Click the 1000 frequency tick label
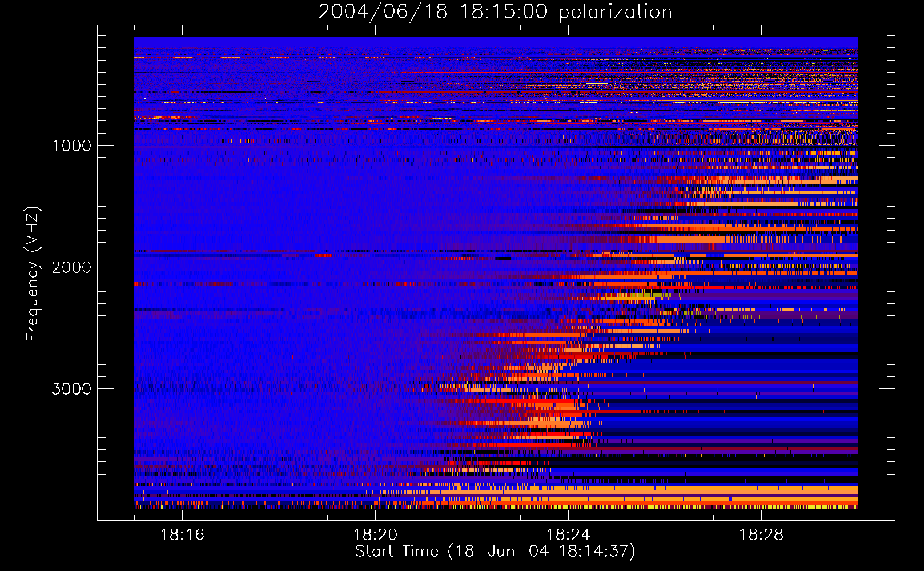Viewport: 924px width, 571px height. coord(71,146)
